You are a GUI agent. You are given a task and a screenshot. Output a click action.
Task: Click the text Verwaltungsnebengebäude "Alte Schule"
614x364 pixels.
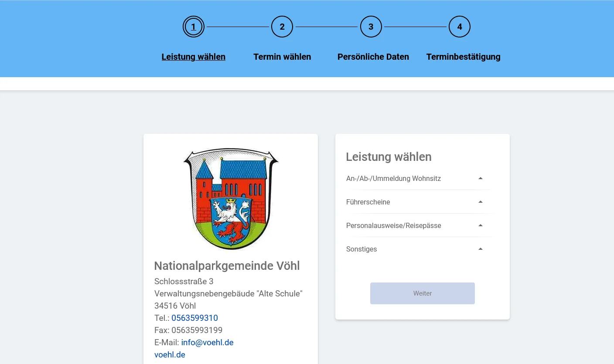tap(229, 293)
